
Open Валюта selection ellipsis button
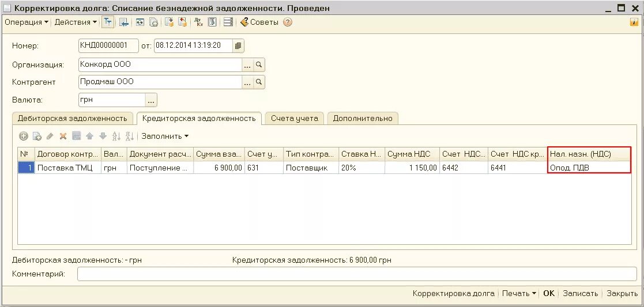pyautogui.click(x=151, y=100)
